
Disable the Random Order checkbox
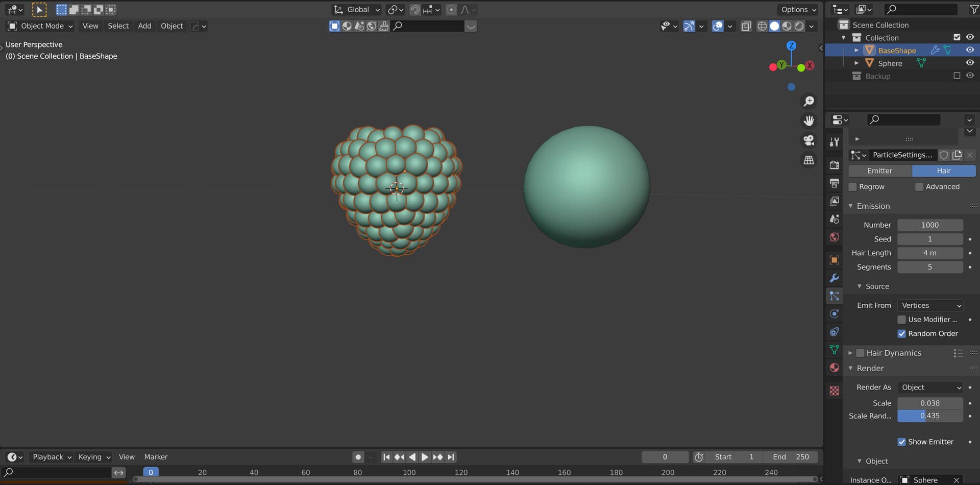902,333
